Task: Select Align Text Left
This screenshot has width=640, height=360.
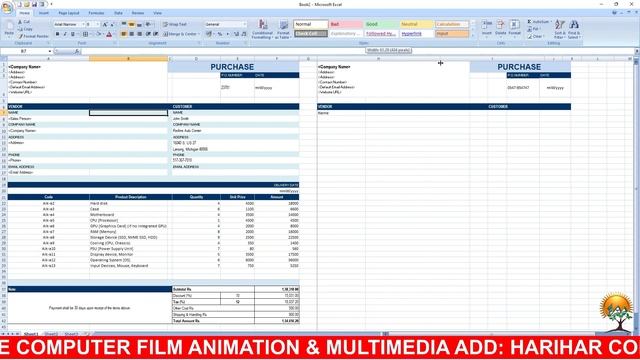Action: [124, 34]
